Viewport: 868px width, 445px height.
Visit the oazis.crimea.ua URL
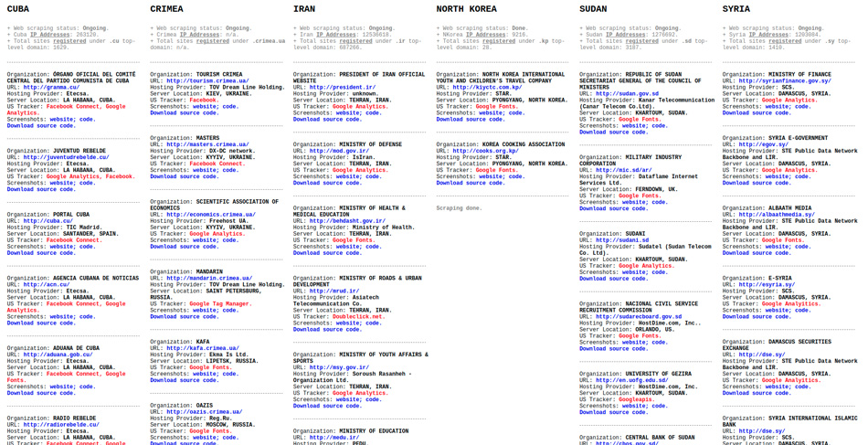coord(205,412)
